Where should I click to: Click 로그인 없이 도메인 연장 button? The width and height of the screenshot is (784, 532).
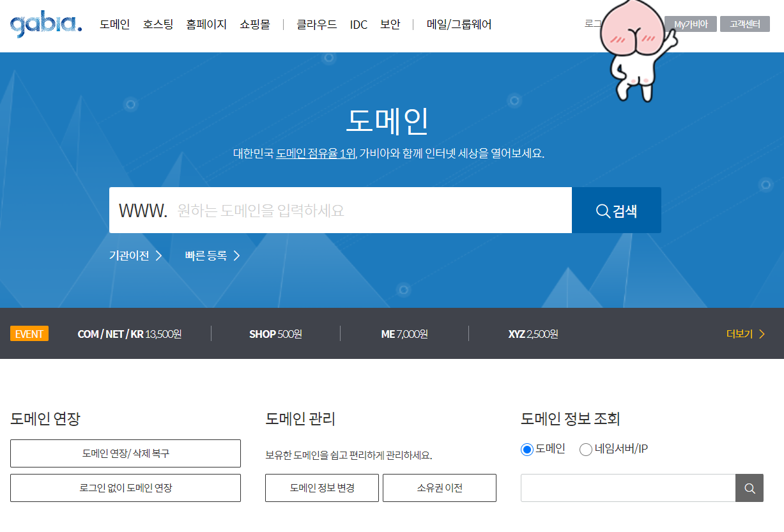(125, 488)
